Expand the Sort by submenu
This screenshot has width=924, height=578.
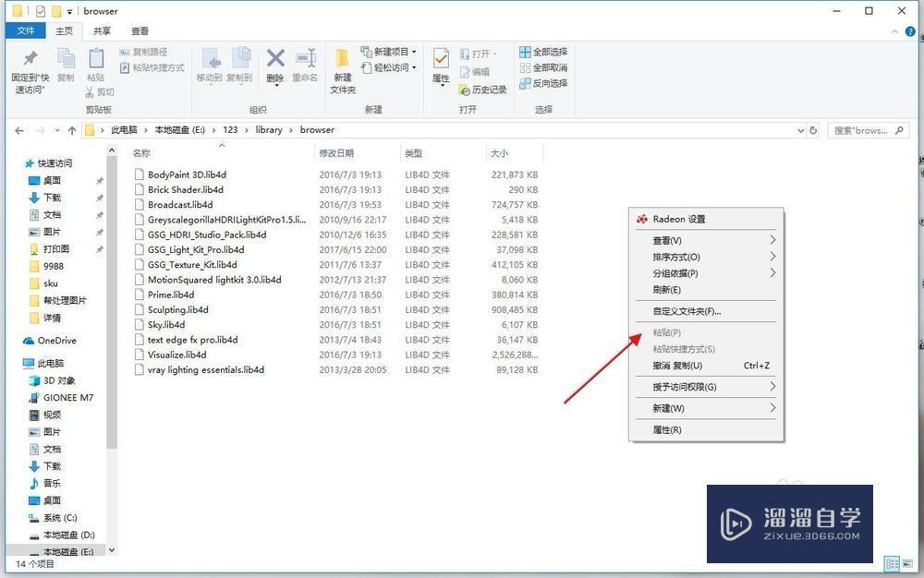[x=706, y=257]
